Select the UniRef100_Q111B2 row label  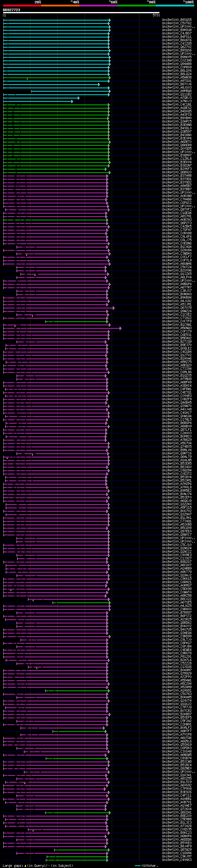coord(177,94)
